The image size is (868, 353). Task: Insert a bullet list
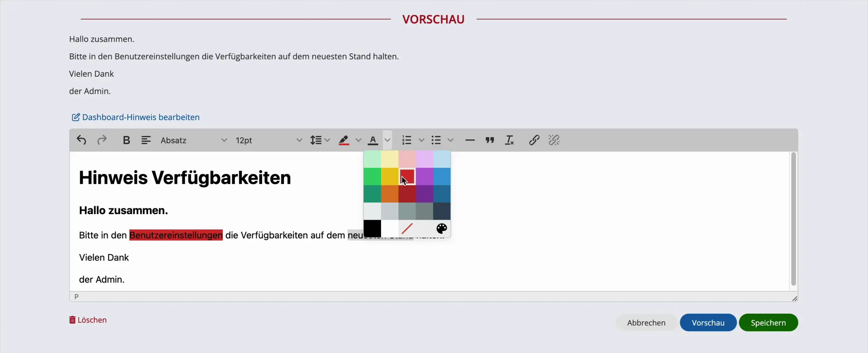click(436, 140)
